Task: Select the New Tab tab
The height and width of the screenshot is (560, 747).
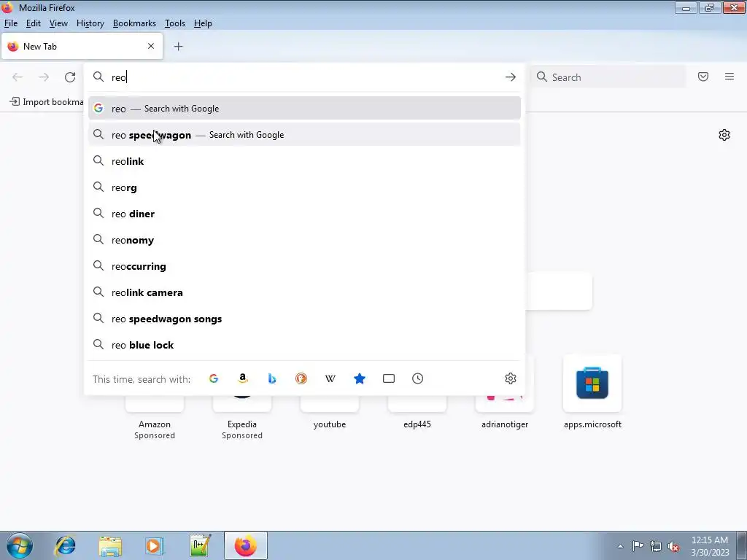Action: (82, 46)
